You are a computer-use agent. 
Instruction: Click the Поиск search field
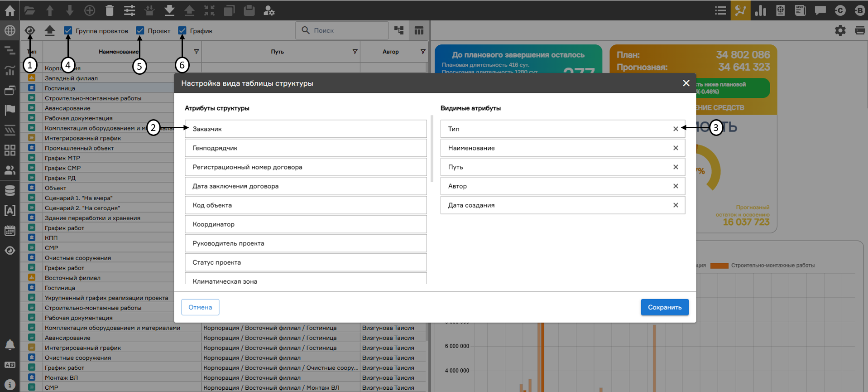[342, 30]
